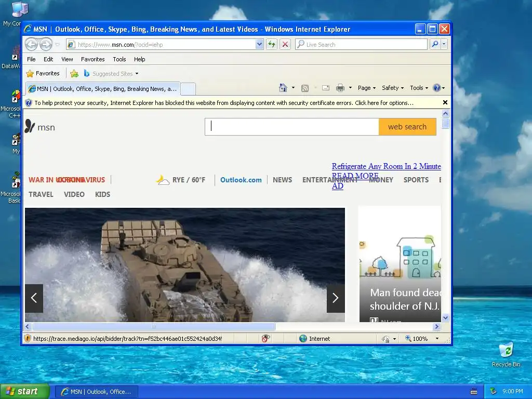The height and width of the screenshot is (399, 532).
Task: Open Recycle Bin desktop icon
Action: click(506, 355)
